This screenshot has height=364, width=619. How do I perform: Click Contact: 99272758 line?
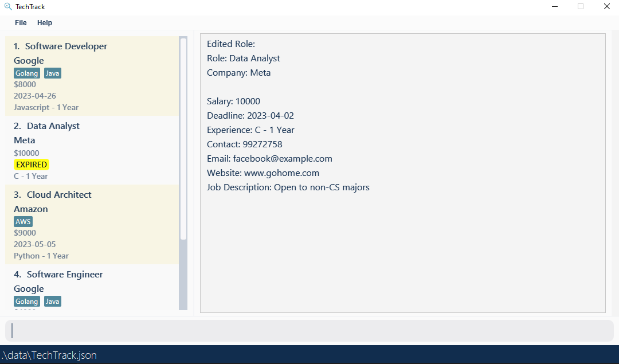click(244, 144)
